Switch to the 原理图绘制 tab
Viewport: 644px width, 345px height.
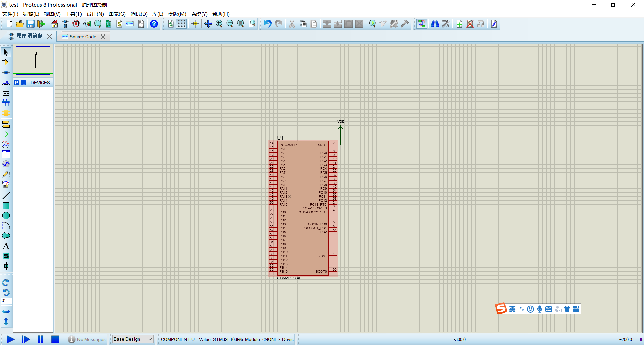click(30, 36)
